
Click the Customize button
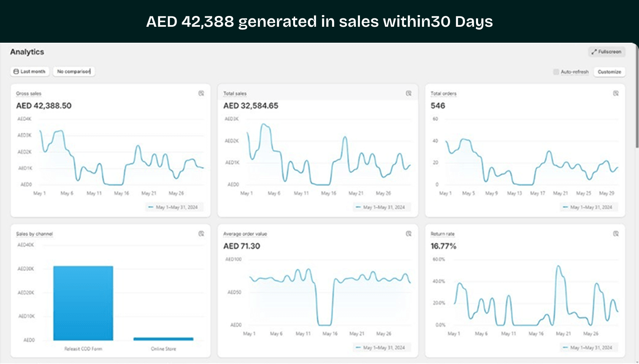(x=609, y=72)
